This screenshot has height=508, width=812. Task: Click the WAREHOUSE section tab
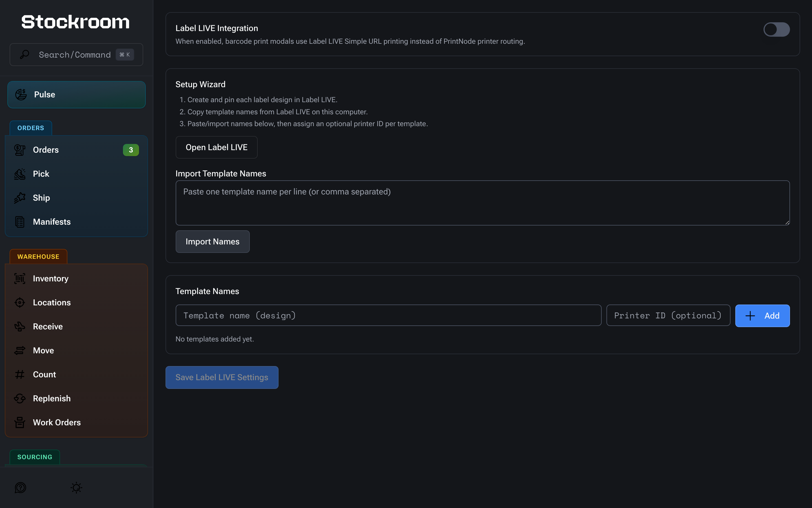point(38,257)
